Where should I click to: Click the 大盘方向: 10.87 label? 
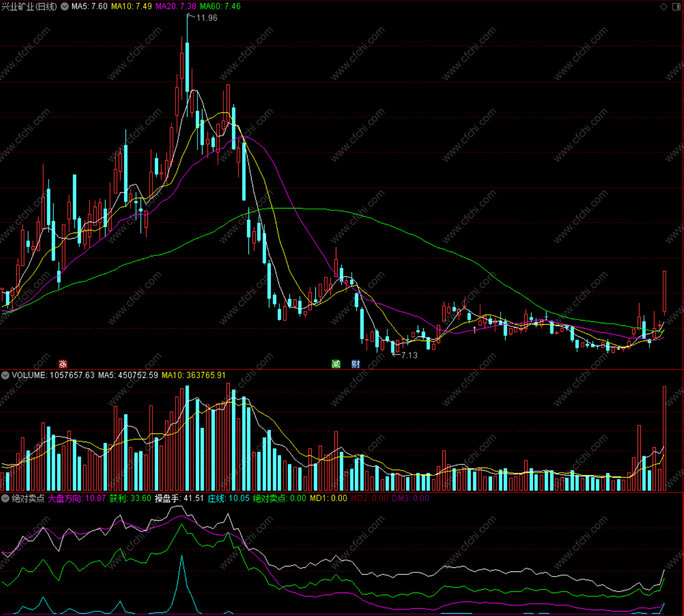(x=77, y=498)
